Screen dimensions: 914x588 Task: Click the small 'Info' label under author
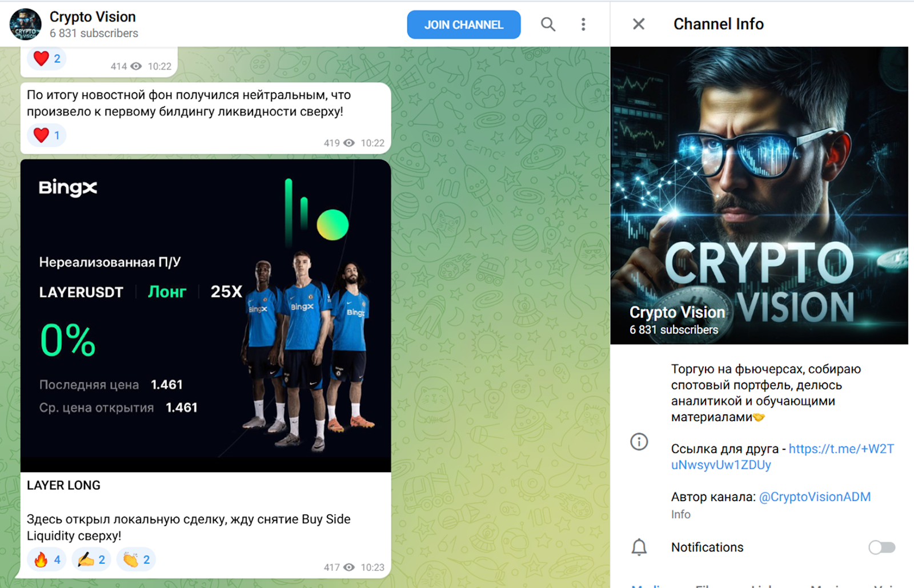[680, 514]
